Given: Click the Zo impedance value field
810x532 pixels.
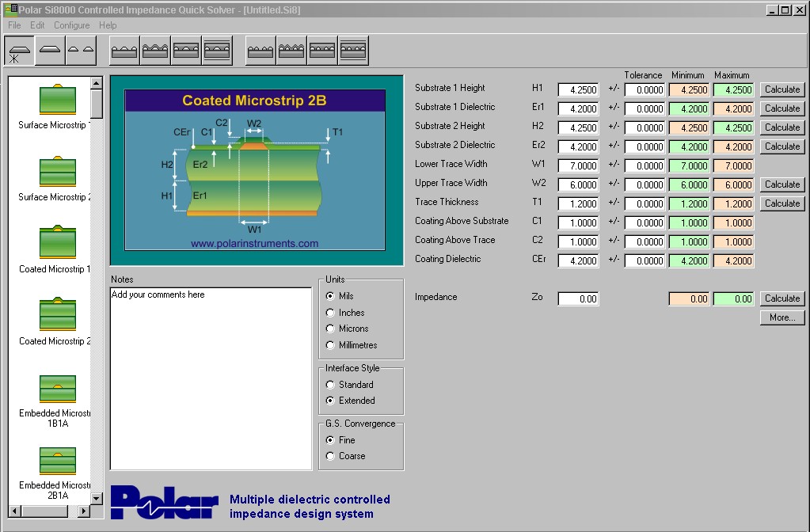Looking at the screenshot, I should pyautogui.click(x=578, y=299).
